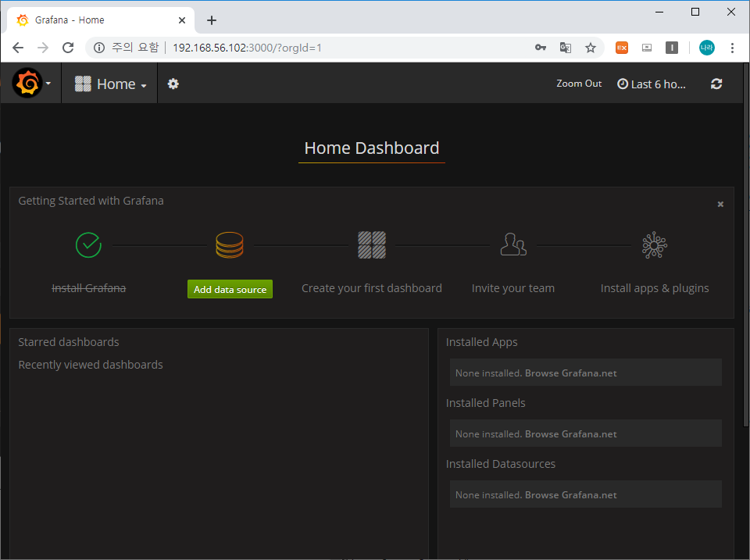Select the Grafana - Home browser tab

coord(101,20)
